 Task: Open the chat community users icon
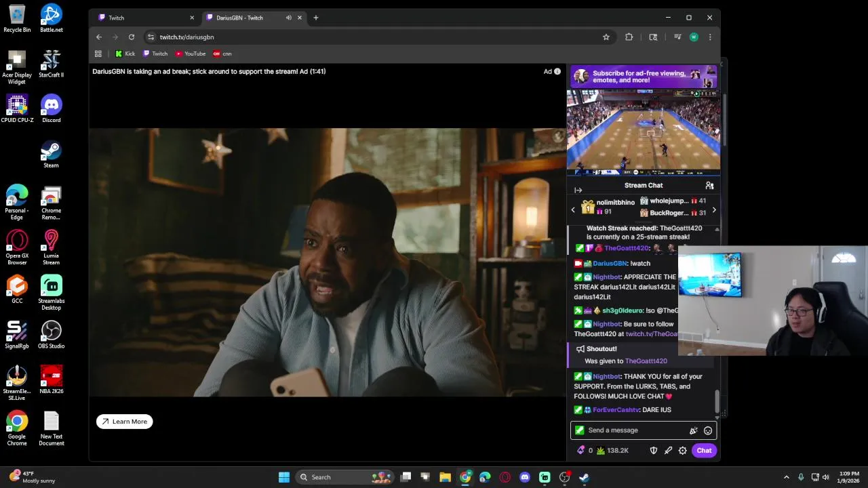[x=709, y=185]
